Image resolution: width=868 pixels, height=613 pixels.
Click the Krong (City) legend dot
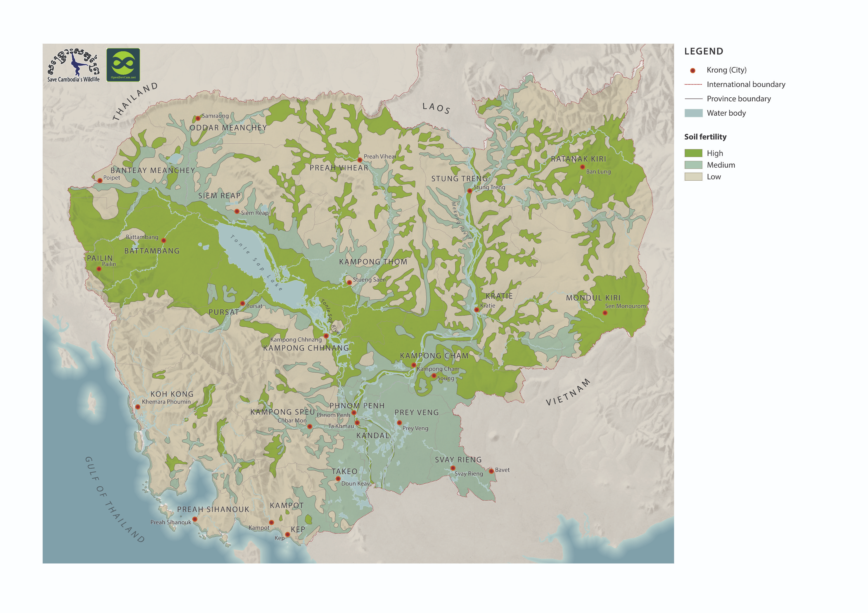[693, 70]
